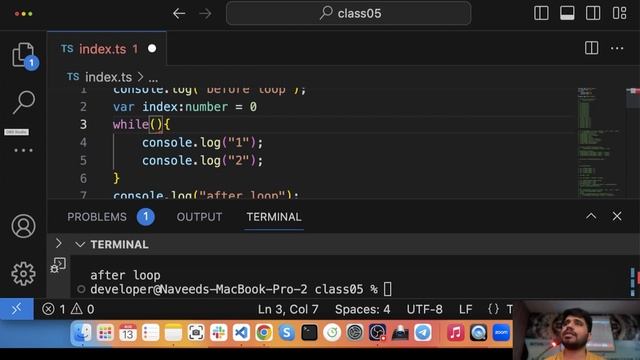Go back with the left arrow
This screenshot has height=360, width=640.
pyautogui.click(x=179, y=13)
